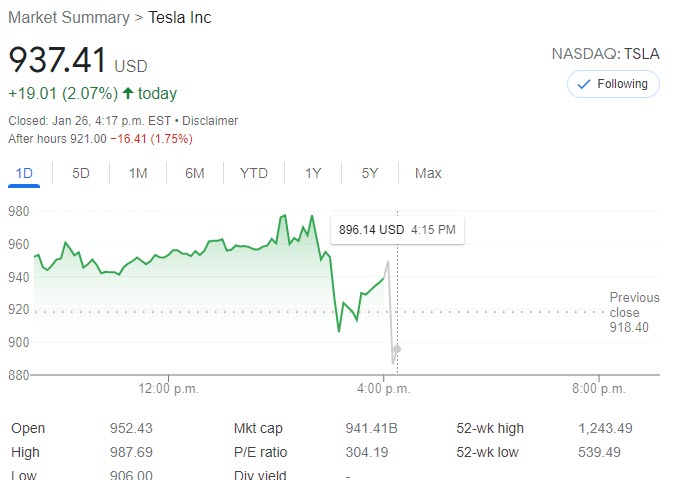Open the Disclaimer link
The height and width of the screenshot is (480, 698).
point(209,120)
